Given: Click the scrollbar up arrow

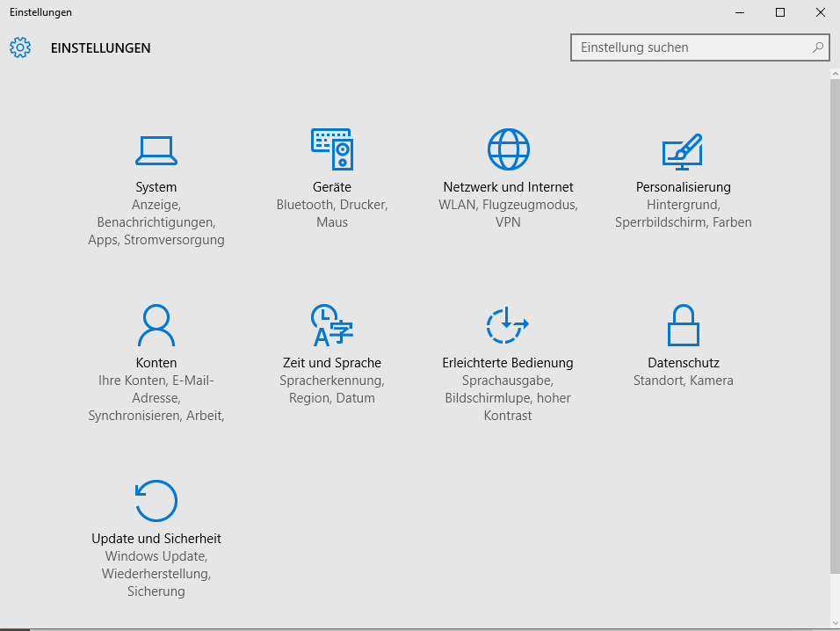Looking at the screenshot, I should [835, 74].
